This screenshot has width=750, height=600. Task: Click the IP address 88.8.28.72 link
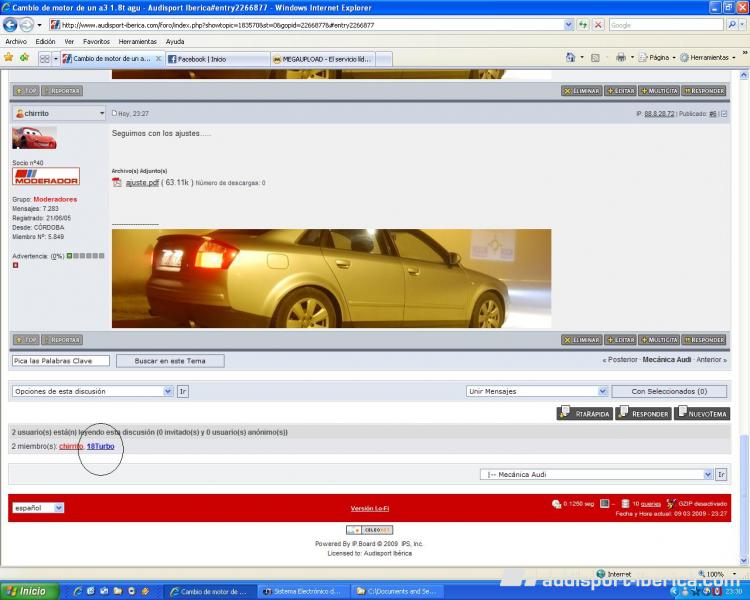[659, 114]
